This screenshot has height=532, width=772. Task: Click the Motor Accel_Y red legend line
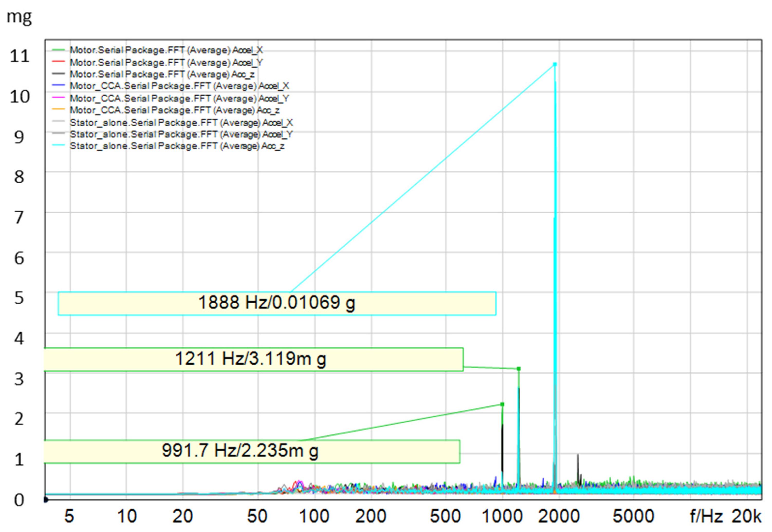(x=58, y=62)
